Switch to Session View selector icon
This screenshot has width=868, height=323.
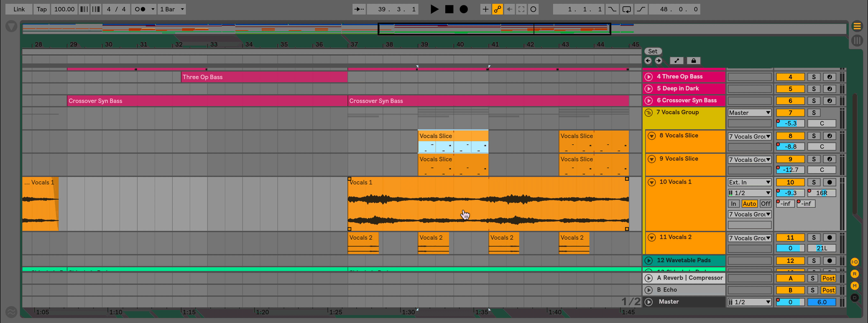tap(857, 41)
